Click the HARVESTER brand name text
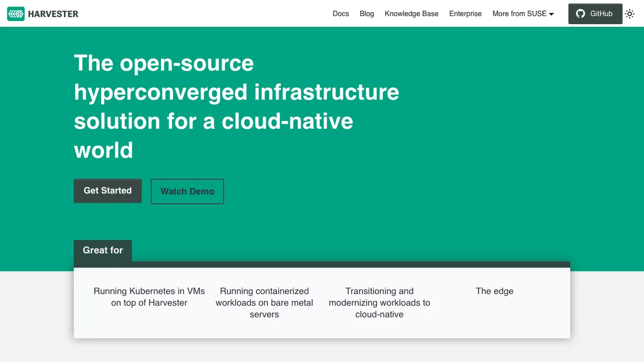The width and height of the screenshot is (644, 362). click(53, 14)
